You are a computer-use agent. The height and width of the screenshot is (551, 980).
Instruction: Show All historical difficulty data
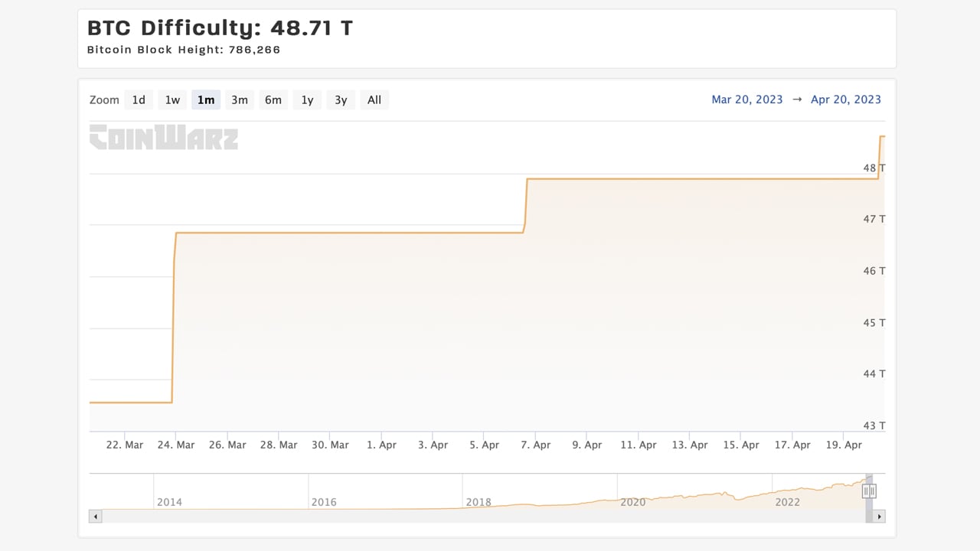(374, 99)
